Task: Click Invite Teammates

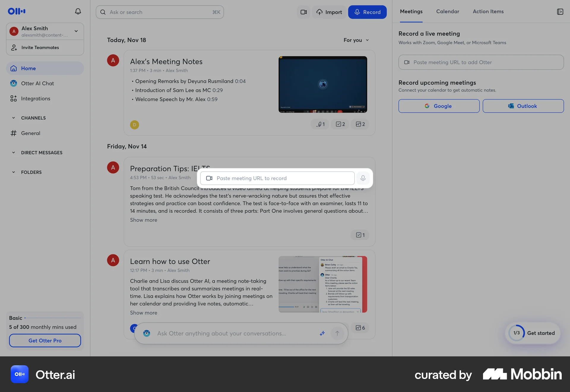Action: click(45, 48)
